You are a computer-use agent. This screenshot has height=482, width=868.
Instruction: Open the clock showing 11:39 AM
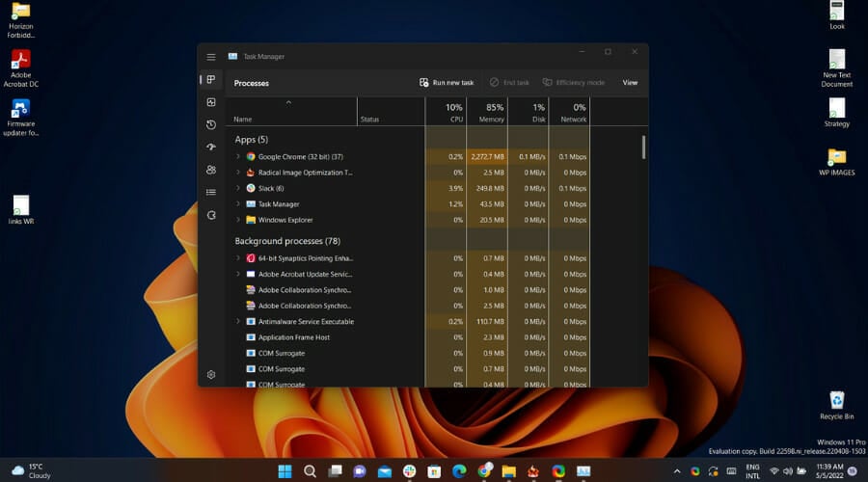tap(829, 471)
